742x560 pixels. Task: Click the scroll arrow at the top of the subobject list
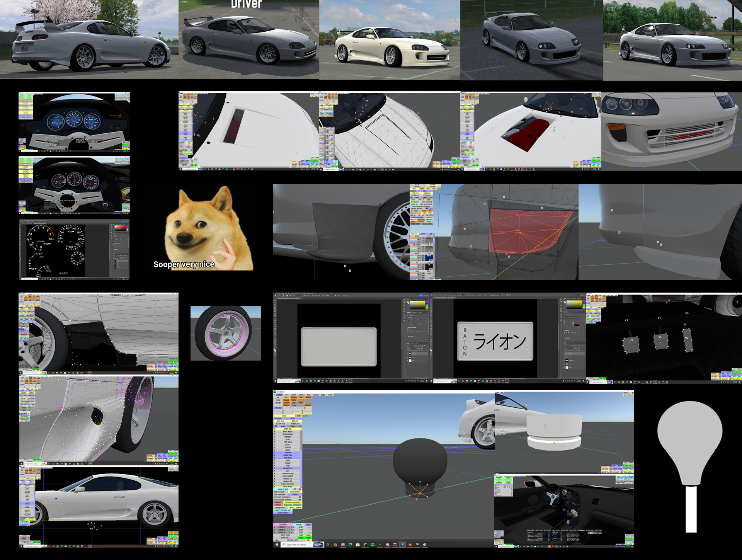pyautogui.click(x=301, y=429)
